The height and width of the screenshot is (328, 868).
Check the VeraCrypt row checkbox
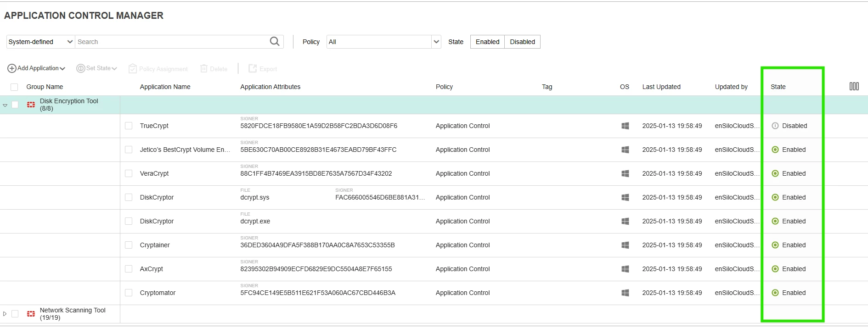pos(129,173)
